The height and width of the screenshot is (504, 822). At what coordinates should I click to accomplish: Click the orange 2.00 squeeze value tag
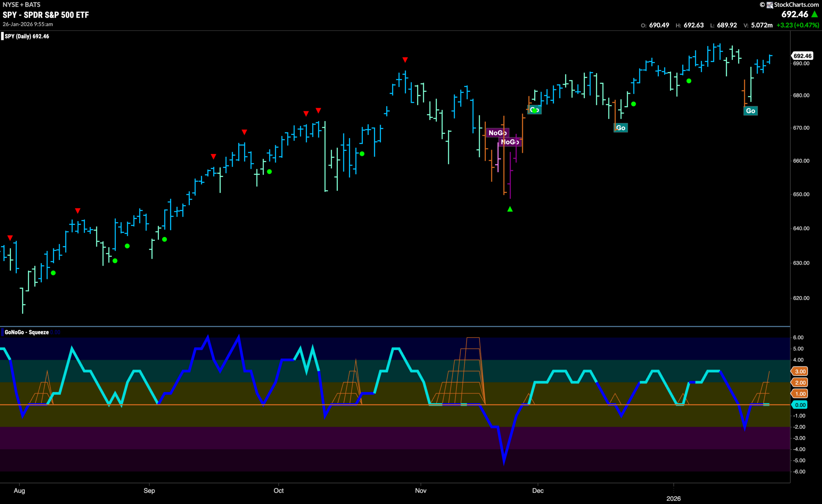[x=800, y=383]
